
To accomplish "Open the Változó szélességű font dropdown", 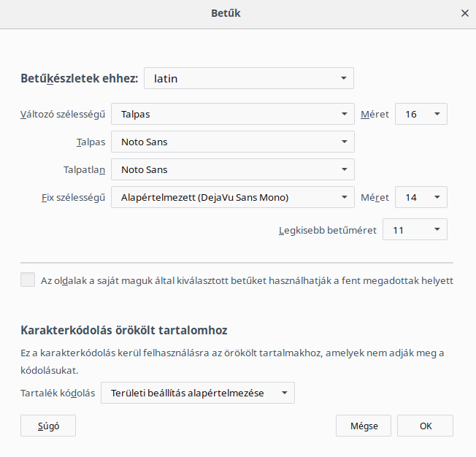I will click(233, 114).
